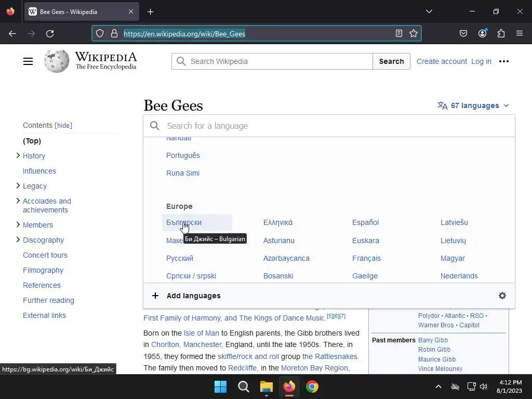Toggle reader view icon in address bar
The image size is (532, 399).
coord(399,33)
